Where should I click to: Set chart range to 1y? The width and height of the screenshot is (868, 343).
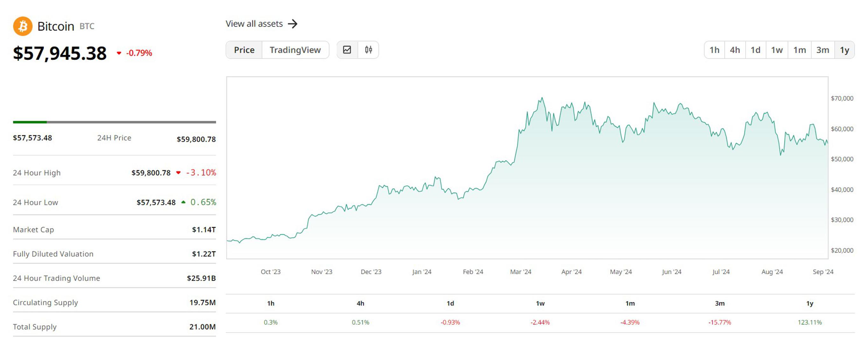tap(844, 50)
